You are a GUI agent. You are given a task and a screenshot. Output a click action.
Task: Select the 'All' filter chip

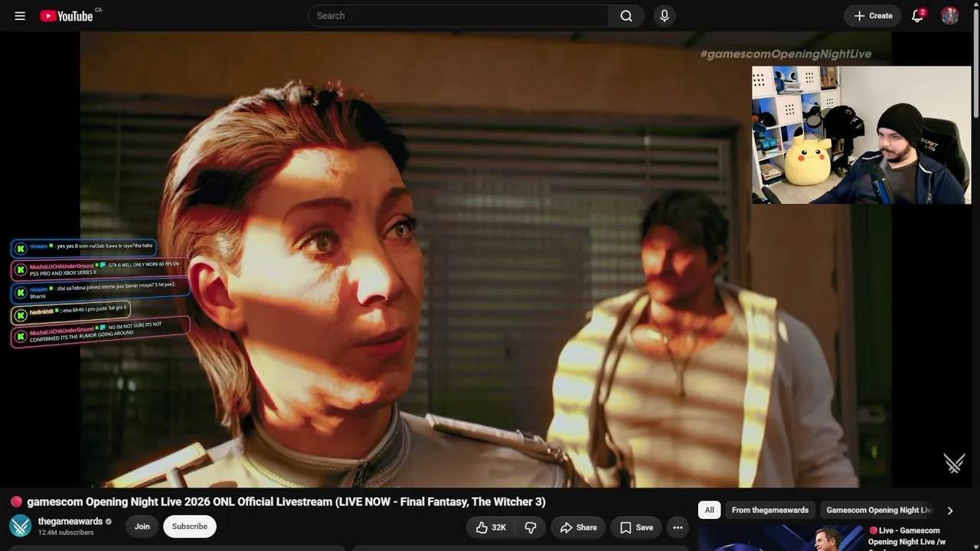pyautogui.click(x=710, y=510)
